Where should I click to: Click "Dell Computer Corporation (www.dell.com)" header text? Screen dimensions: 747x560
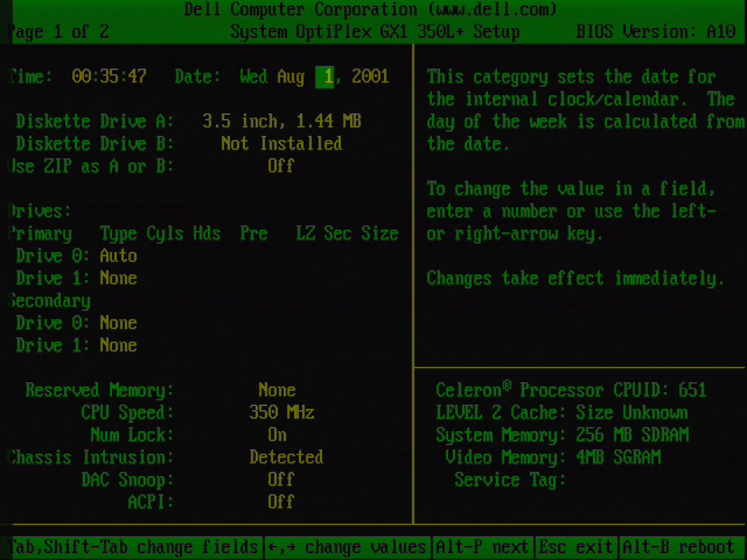tap(370, 10)
